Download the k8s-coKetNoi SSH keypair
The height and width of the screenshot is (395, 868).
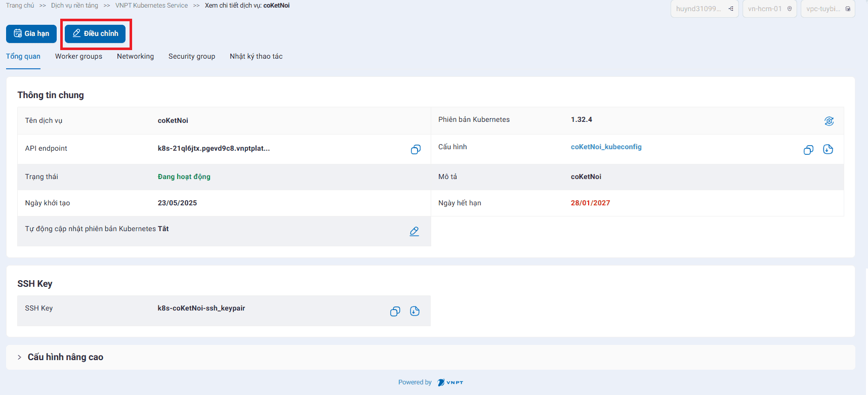(415, 311)
